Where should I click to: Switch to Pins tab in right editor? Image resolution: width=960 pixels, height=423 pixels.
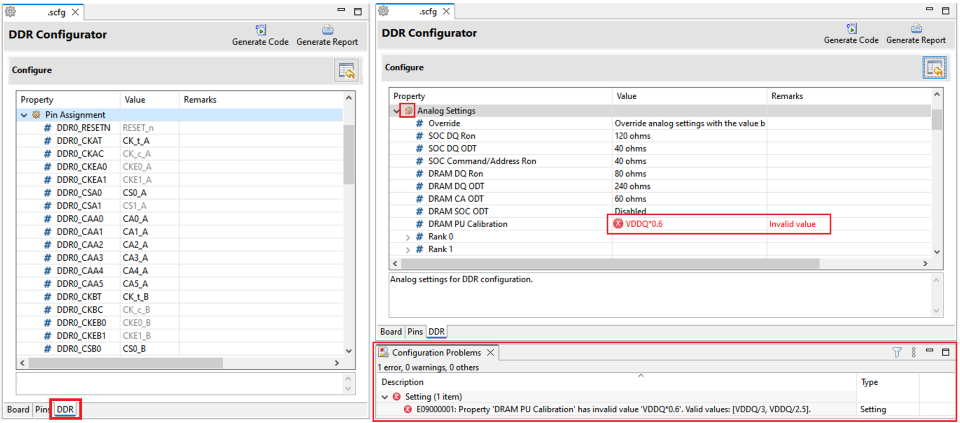pyautogui.click(x=416, y=331)
